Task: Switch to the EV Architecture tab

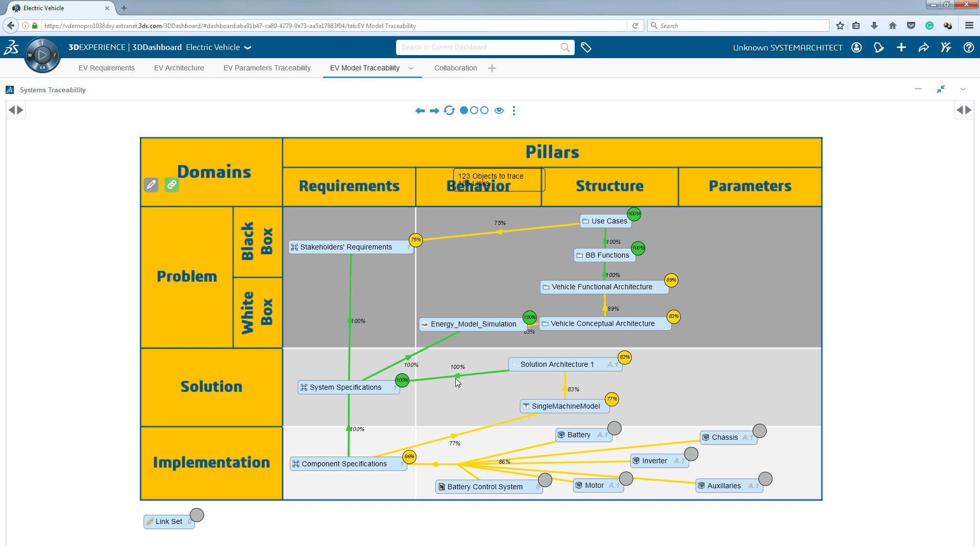Action: 179,68
